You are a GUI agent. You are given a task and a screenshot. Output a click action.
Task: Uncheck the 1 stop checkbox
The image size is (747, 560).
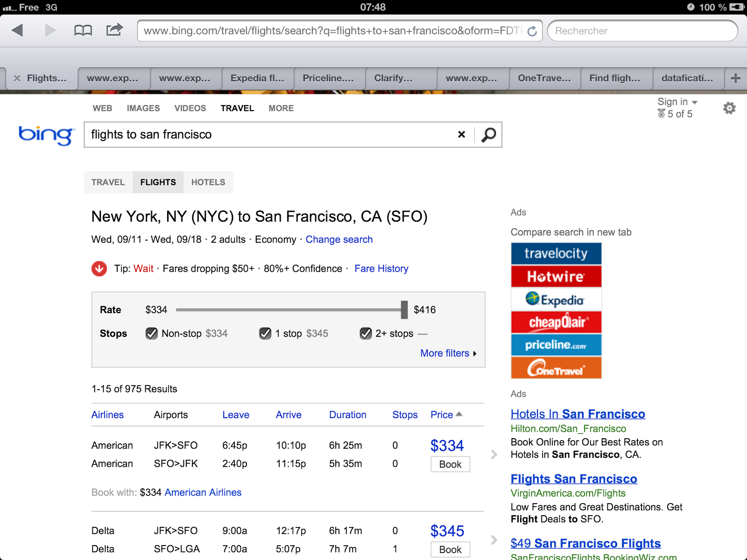[x=265, y=333]
